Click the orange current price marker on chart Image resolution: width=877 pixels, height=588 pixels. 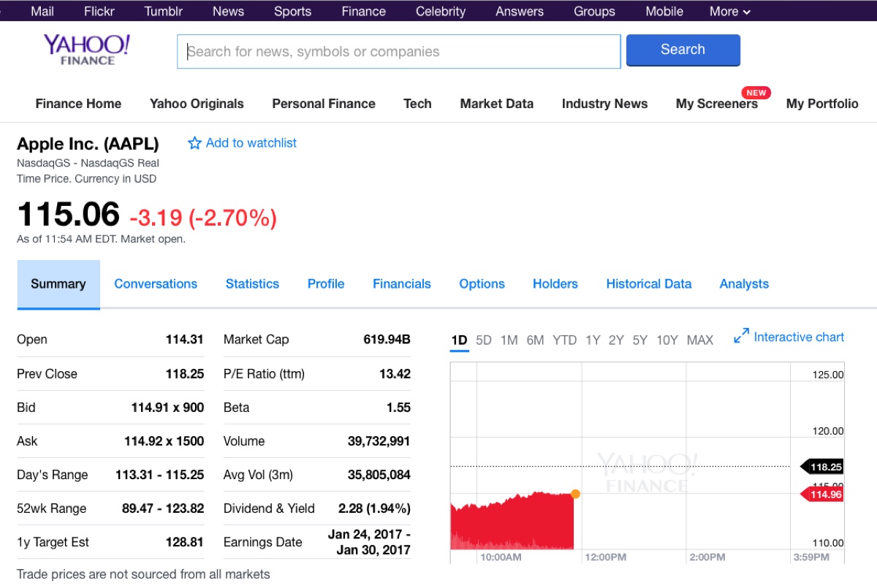point(576,494)
